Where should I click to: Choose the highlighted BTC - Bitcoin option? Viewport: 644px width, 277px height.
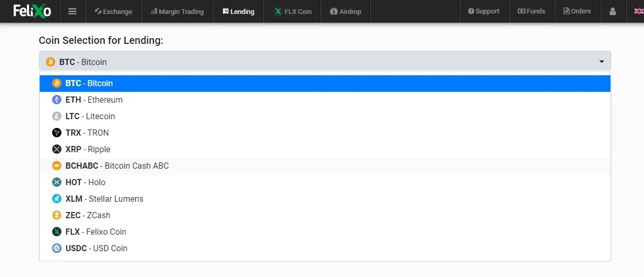tap(325, 83)
